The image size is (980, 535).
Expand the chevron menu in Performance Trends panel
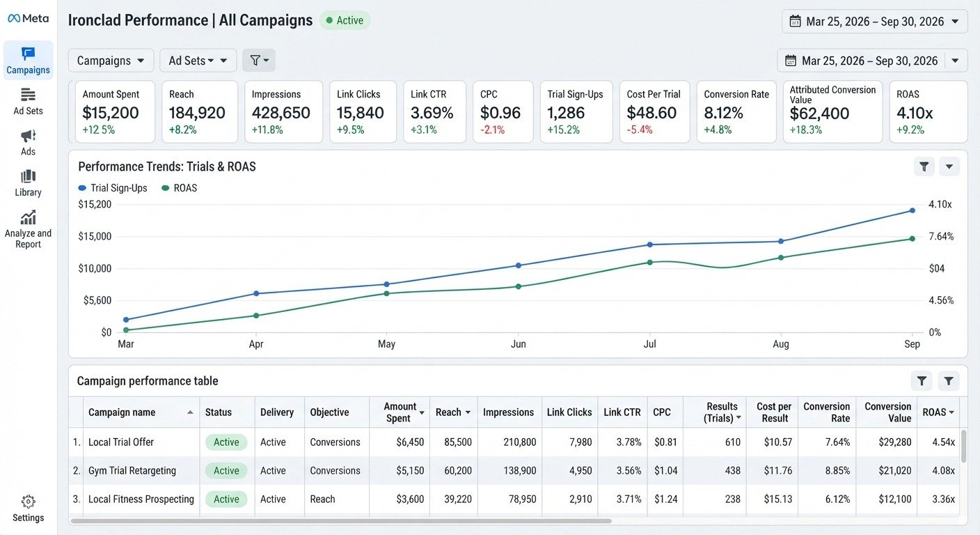click(x=949, y=166)
